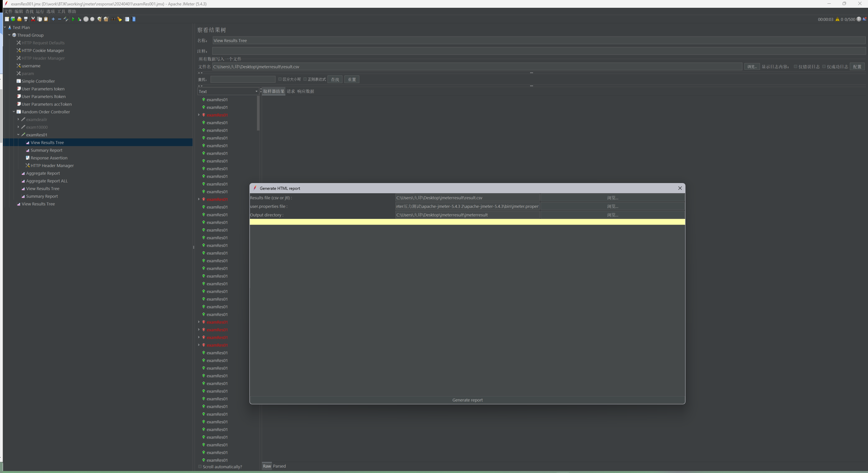868x473 pixels.
Task: Click the Results file path field
Action: tap(467, 198)
